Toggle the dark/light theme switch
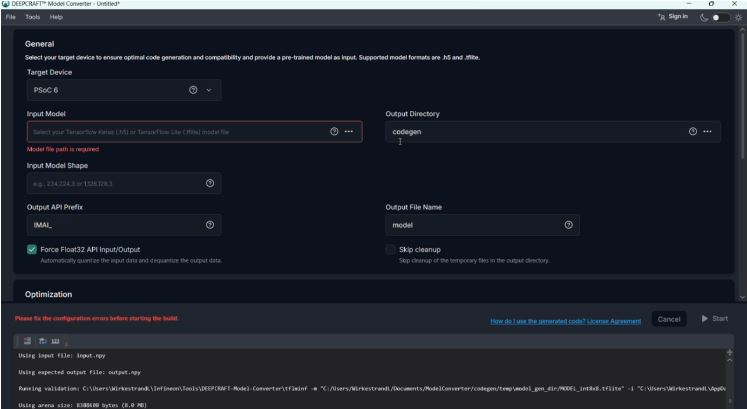 click(715, 17)
